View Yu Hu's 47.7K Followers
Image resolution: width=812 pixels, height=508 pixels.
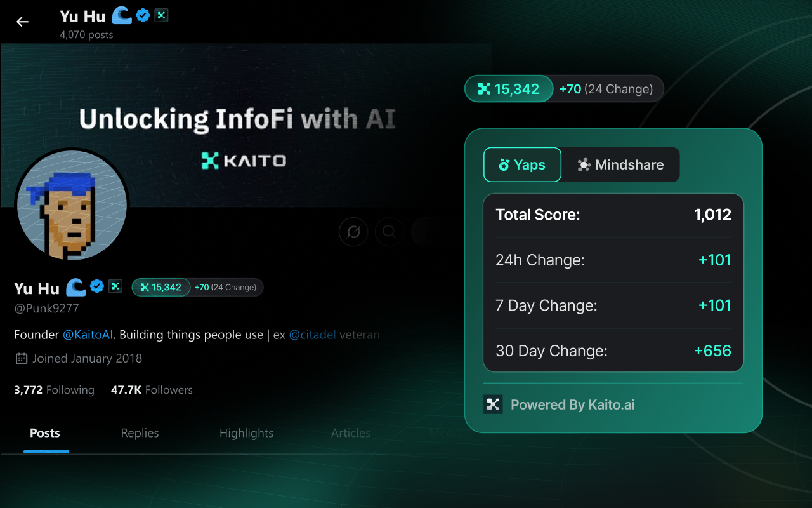(151, 389)
